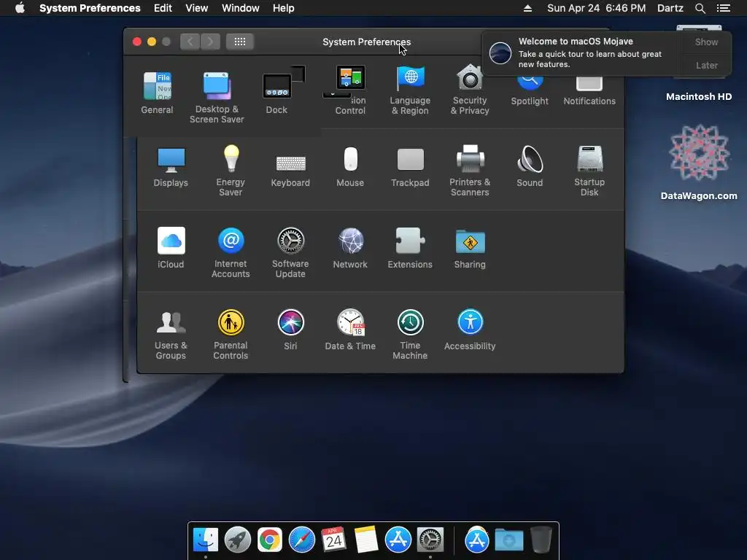Viewport: 747px width, 560px height.
Task: Open Trackpad preferences
Action: [x=410, y=167]
